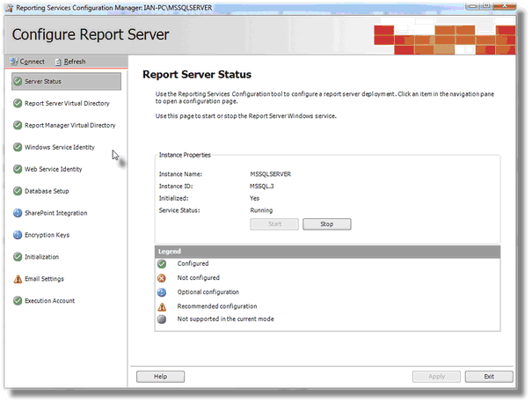This screenshot has width=532, height=404.
Task: Click the Initialization green check icon
Action: tap(18, 257)
